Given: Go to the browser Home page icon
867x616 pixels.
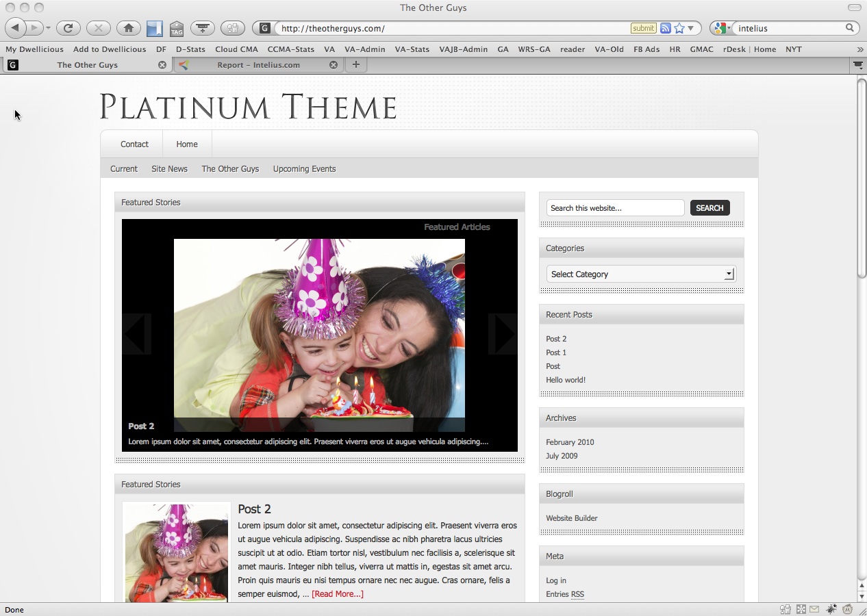Looking at the screenshot, I should pyautogui.click(x=128, y=28).
